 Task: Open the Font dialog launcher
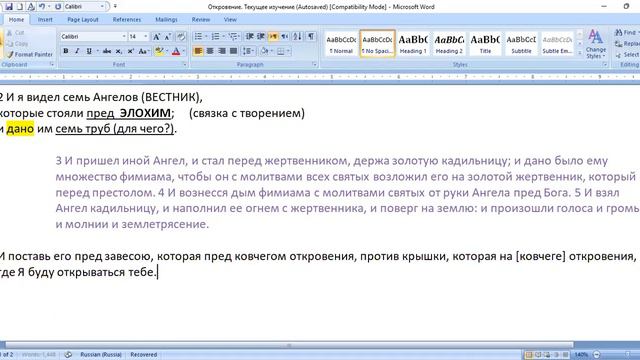pos(184,65)
